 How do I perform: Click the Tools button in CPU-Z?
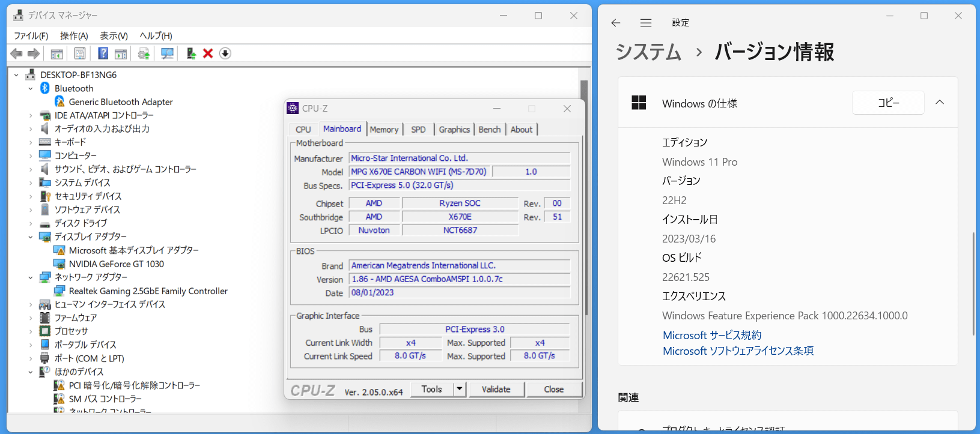click(432, 389)
